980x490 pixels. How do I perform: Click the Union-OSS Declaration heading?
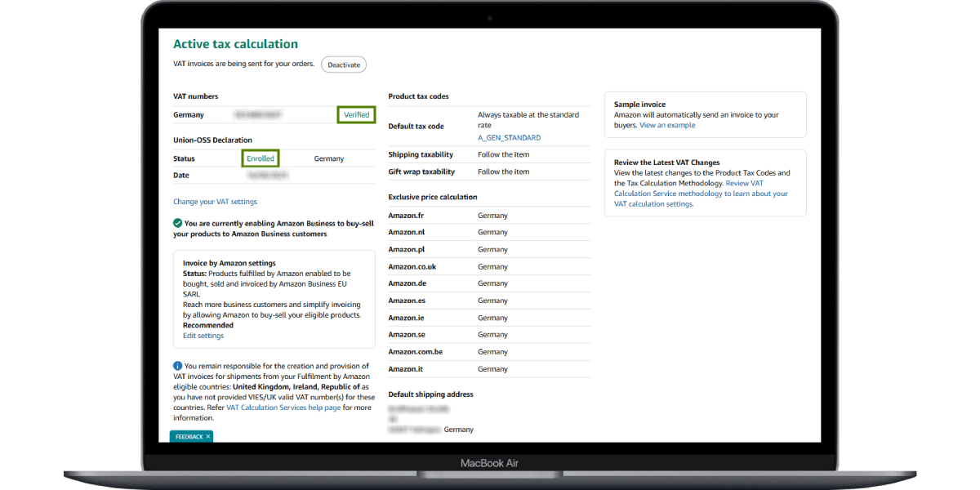pos(212,140)
